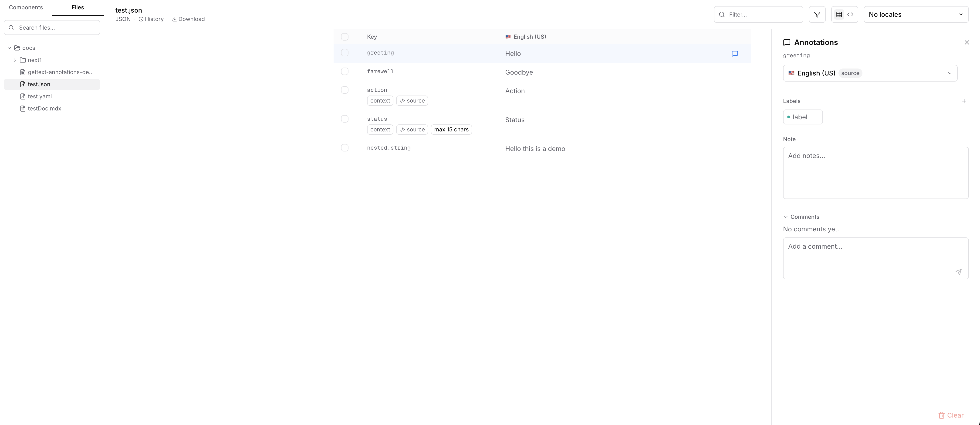Image resolution: width=980 pixels, height=425 pixels.
Task: Check the greeting row checkbox
Action: point(345,53)
